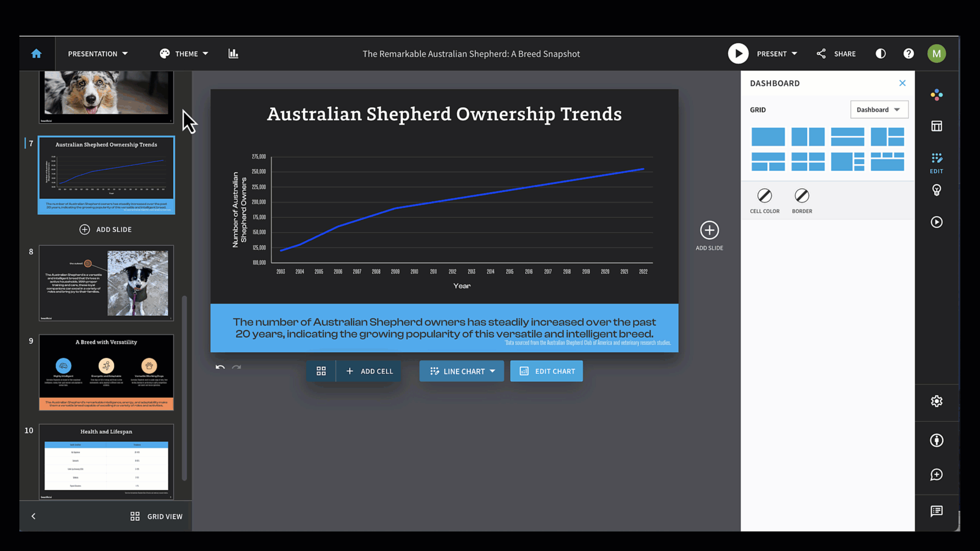Open the user avatar M menu
Viewport: 980px width, 551px height.
pos(937,54)
